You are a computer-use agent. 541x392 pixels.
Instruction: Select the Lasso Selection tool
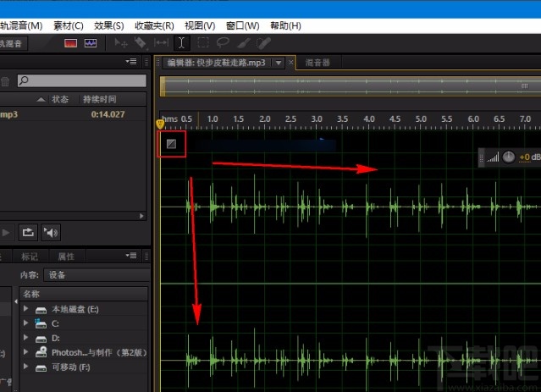pyautogui.click(x=223, y=43)
